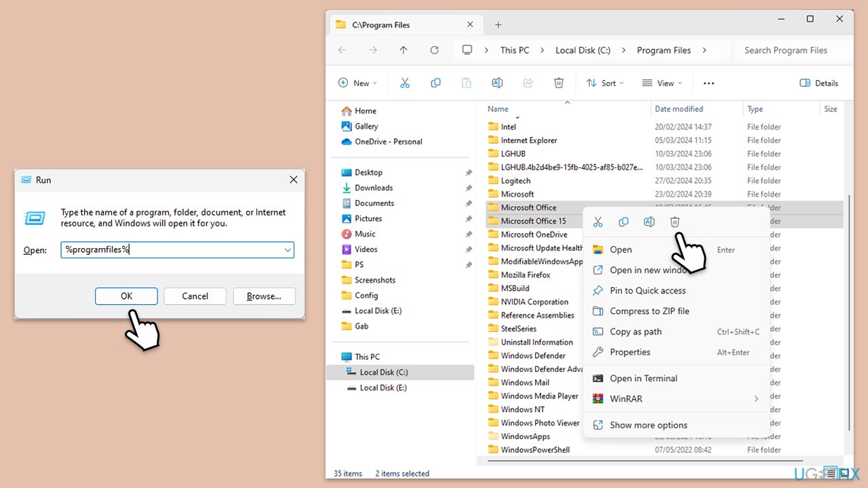Select Documents in the navigation pane
868x488 pixels.
[374, 203]
